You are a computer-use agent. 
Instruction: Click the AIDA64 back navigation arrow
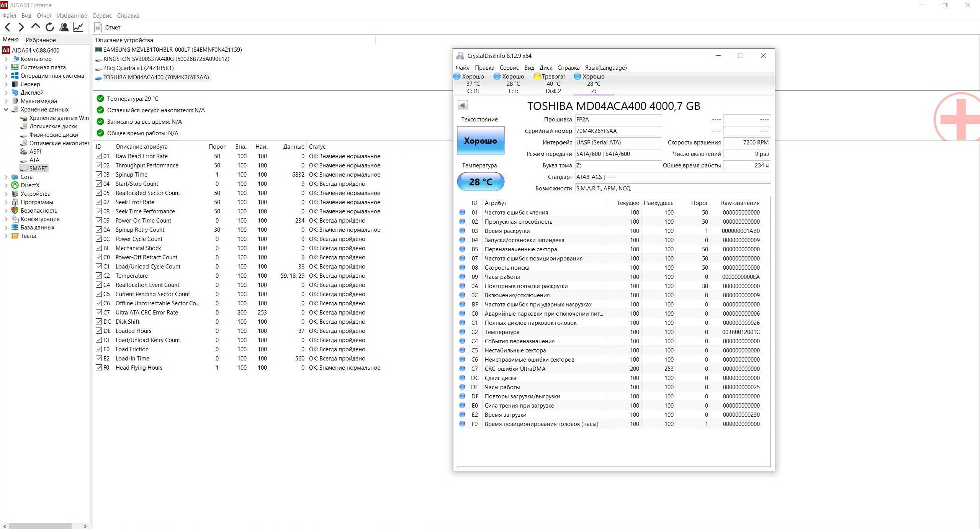(x=8, y=27)
